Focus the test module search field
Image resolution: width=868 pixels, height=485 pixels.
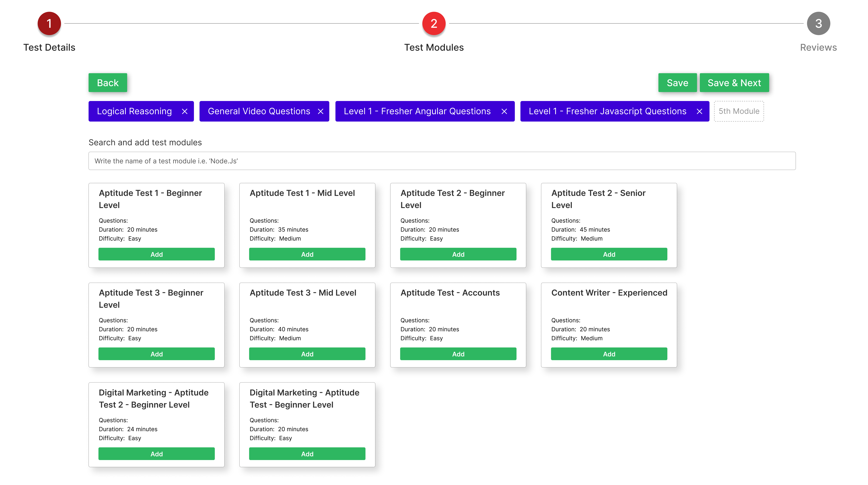(442, 161)
